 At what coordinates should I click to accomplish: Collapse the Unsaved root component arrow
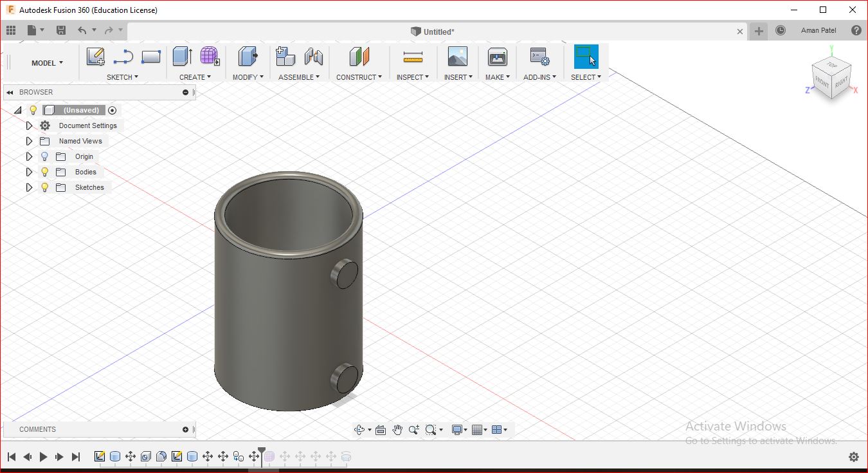(17, 111)
